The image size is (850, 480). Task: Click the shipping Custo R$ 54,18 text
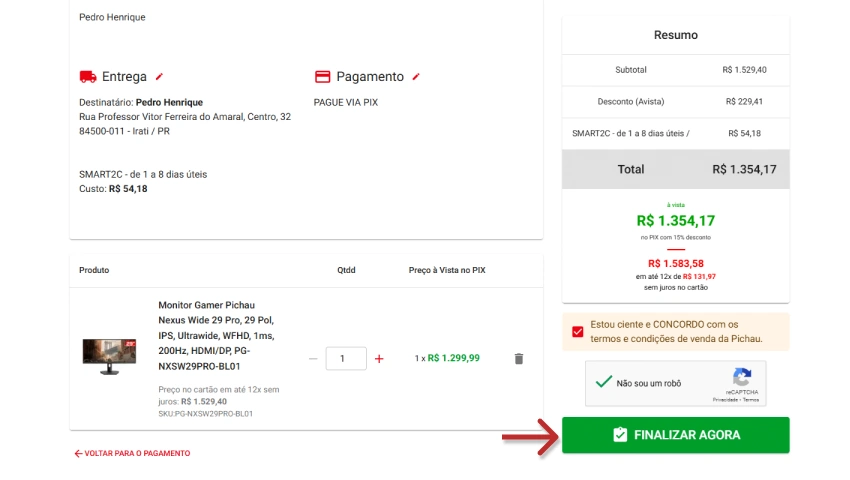click(x=113, y=189)
